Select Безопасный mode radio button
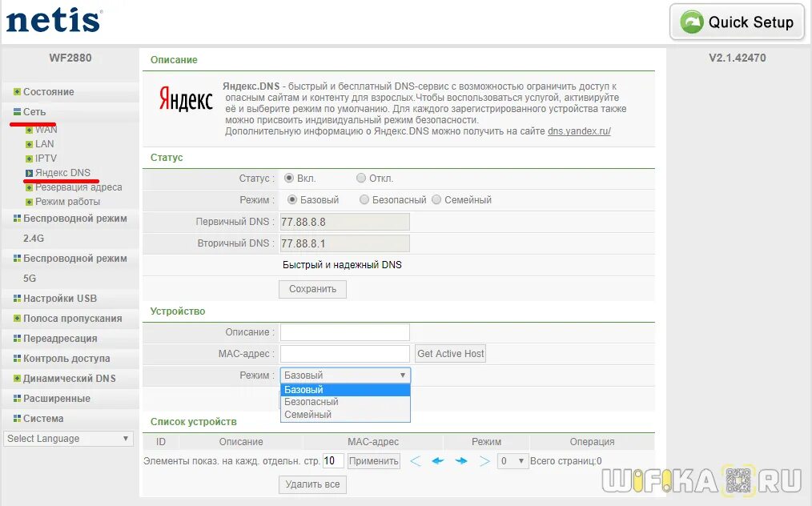The image size is (812, 506). pyautogui.click(x=364, y=199)
